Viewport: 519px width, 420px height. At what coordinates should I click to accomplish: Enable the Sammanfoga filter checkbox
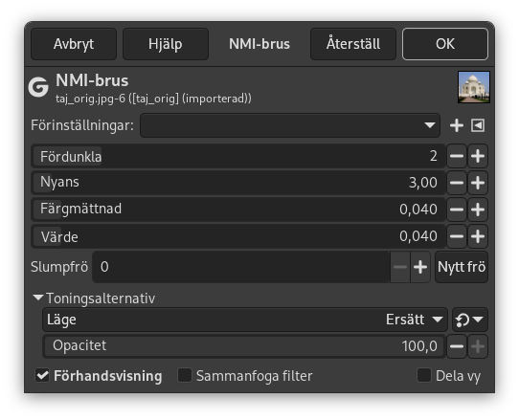coord(185,376)
